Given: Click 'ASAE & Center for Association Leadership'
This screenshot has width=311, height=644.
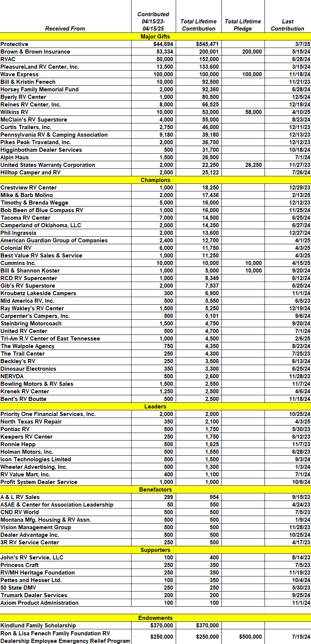Looking at the screenshot, I should [x=57, y=505].
